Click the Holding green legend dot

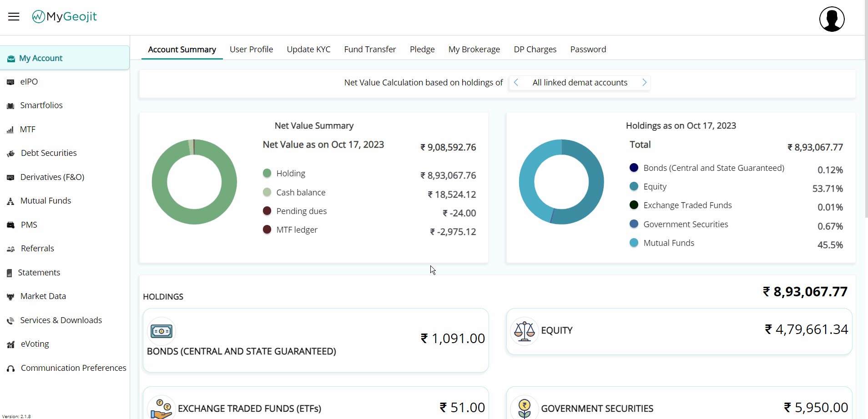click(x=267, y=173)
